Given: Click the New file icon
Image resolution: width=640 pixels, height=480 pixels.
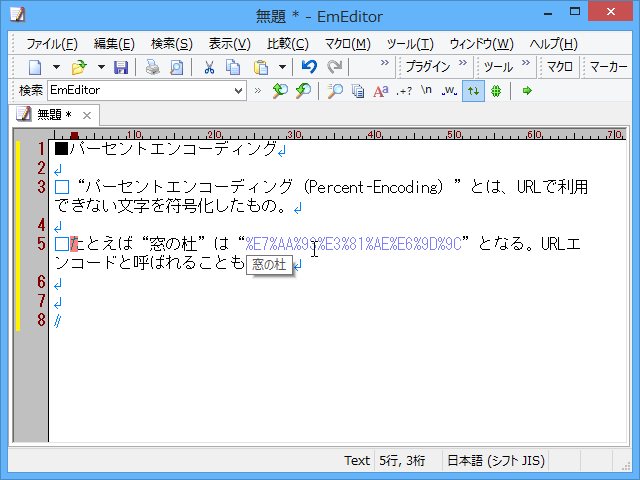Looking at the screenshot, I should click(x=35, y=67).
